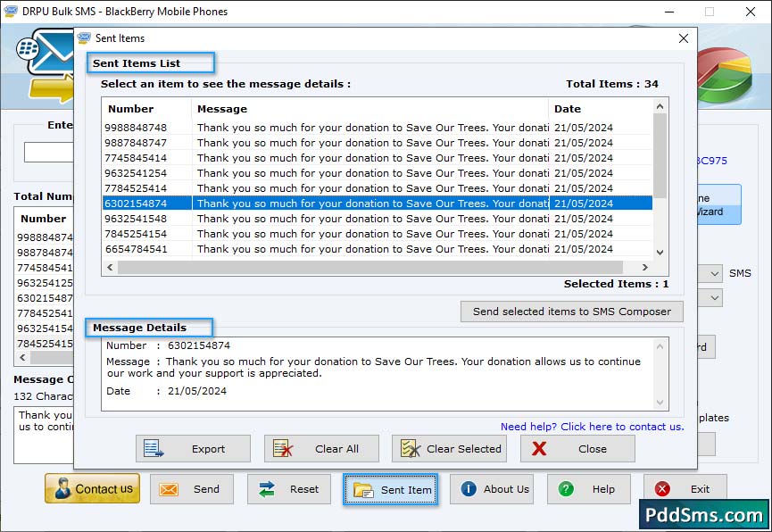
Task: Click the sent items list scroll left arrow
Action: point(110,268)
